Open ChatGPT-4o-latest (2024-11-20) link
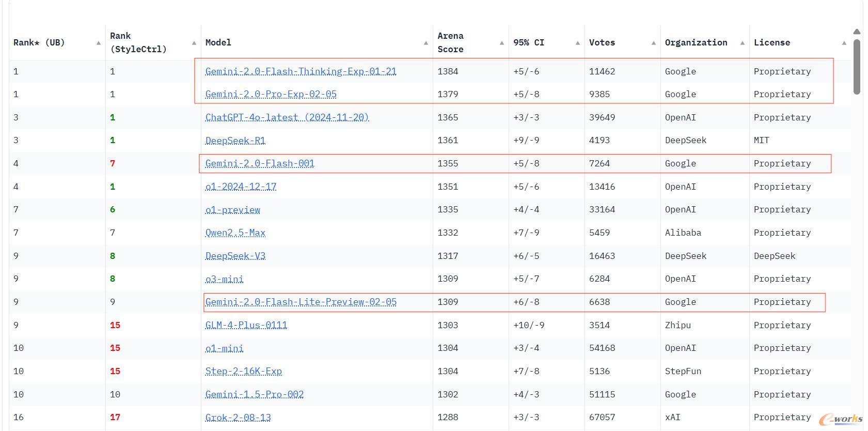 [x=287, y=117]
